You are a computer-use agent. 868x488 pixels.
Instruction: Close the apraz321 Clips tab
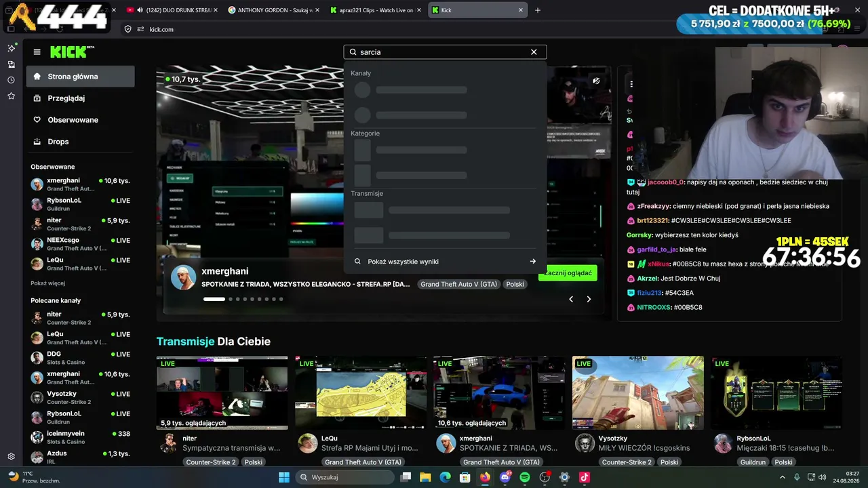[x=419, y=10]
